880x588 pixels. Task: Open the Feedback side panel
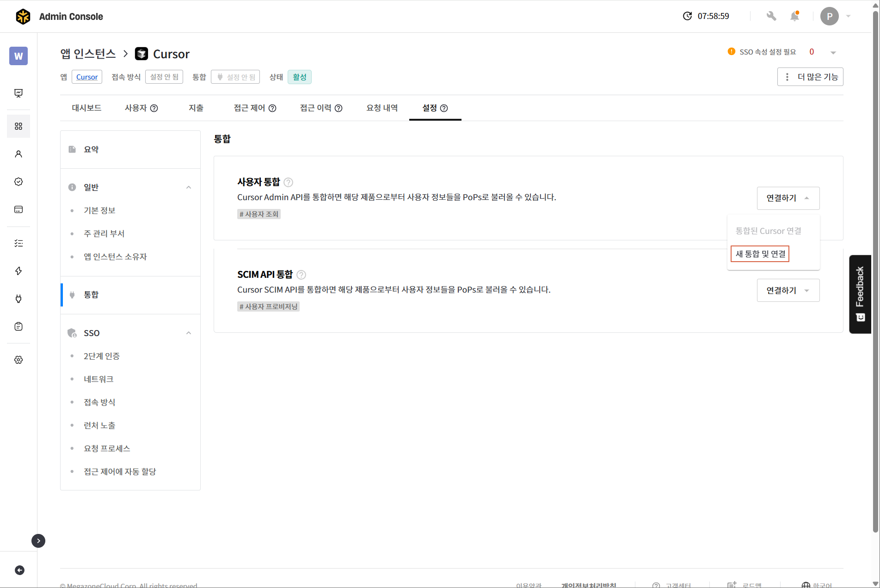[x=860, y=294]
